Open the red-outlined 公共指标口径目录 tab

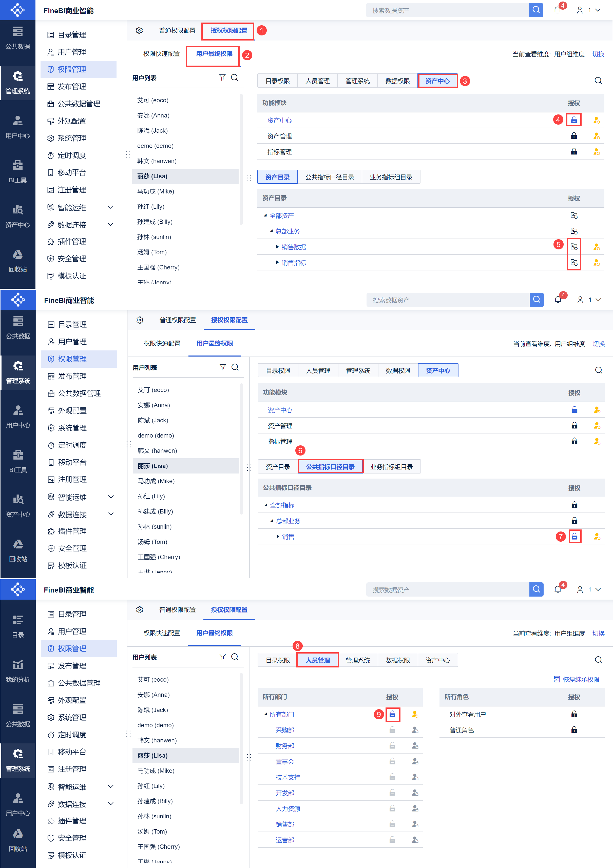[x=330, y=466]
